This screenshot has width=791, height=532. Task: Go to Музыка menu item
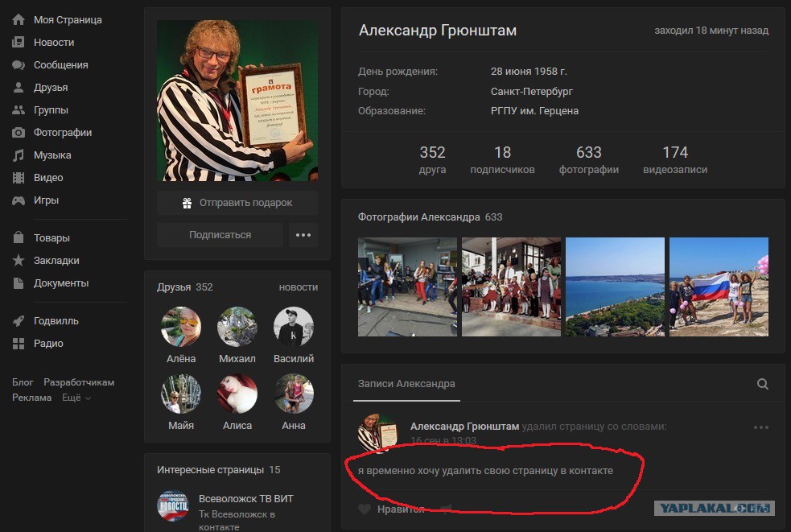[x=52, y=155]
